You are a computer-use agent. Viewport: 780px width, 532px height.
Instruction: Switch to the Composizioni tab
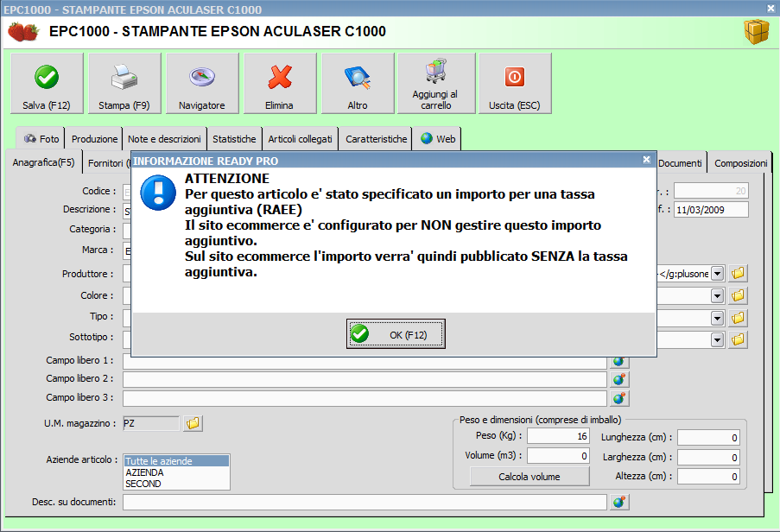pos(741,163)
